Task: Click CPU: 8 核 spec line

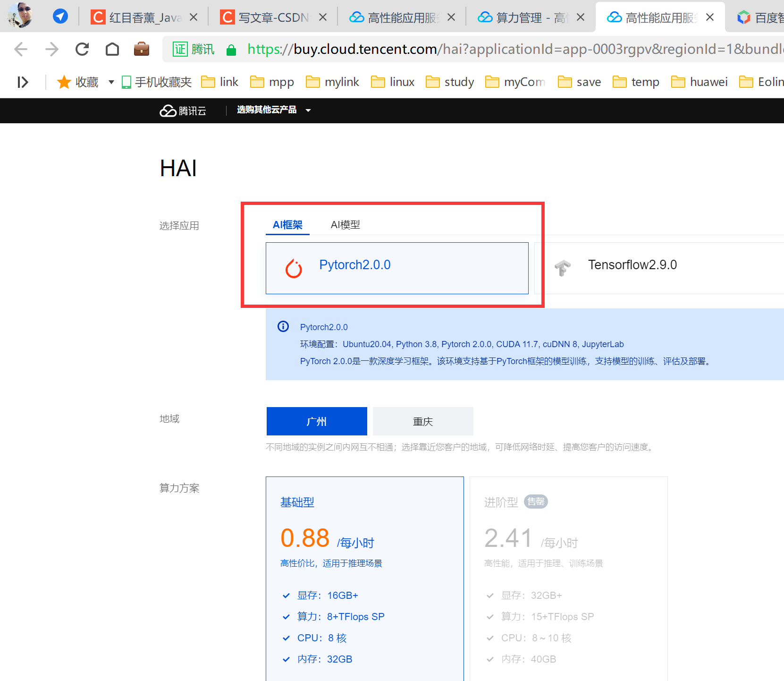Action: click(x=322, y=638)
